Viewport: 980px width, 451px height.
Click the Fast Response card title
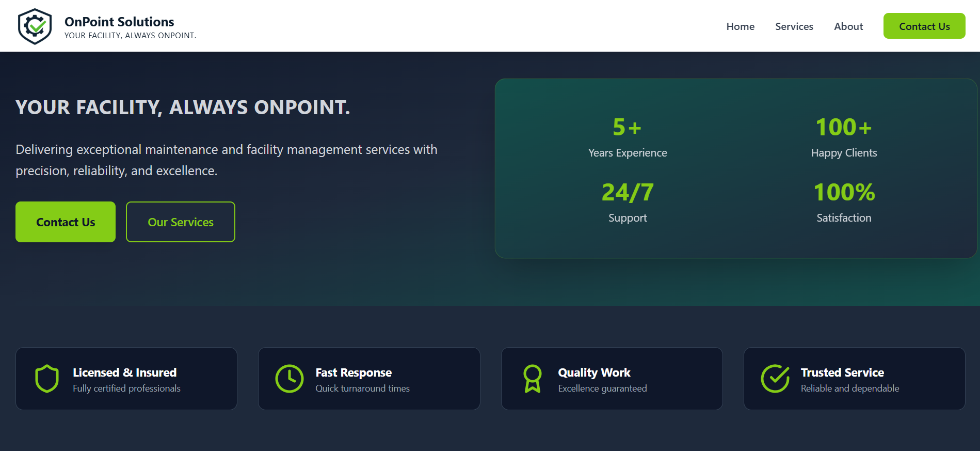tap(354, 372)
